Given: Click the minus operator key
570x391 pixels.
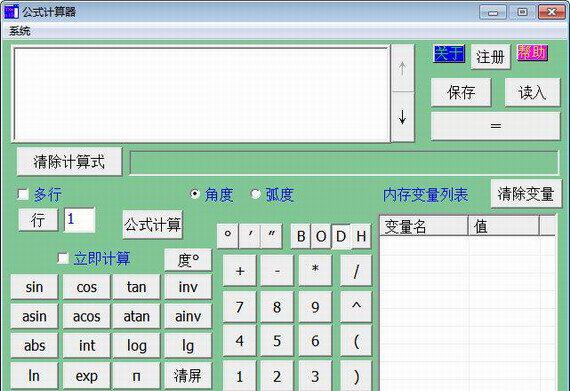Looking at the screenshot, I should pos(277,271).
